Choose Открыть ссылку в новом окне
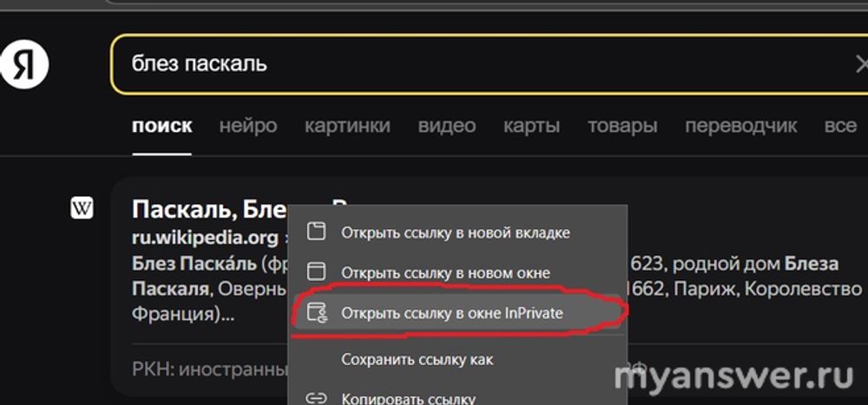This screenshot has width=868, height=405. 445,272
